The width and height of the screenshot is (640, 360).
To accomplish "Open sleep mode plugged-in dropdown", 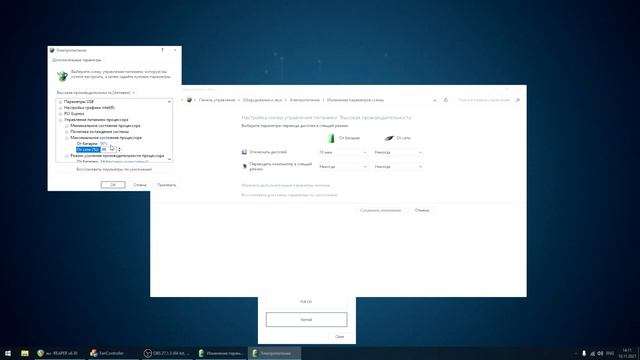I will (398, 167).
